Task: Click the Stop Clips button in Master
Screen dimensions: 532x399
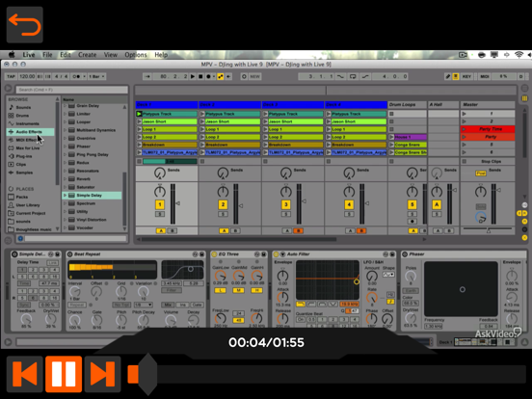Action: pyautogui.click(x=491, y=162)
